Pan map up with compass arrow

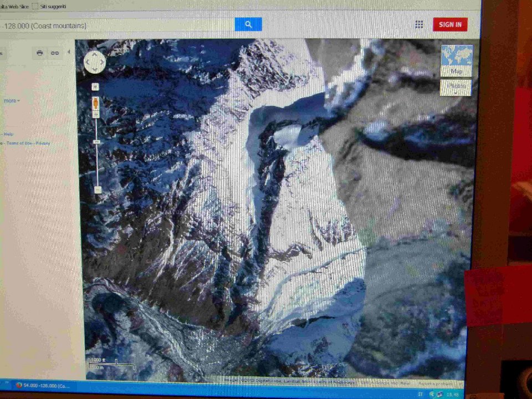94,55
